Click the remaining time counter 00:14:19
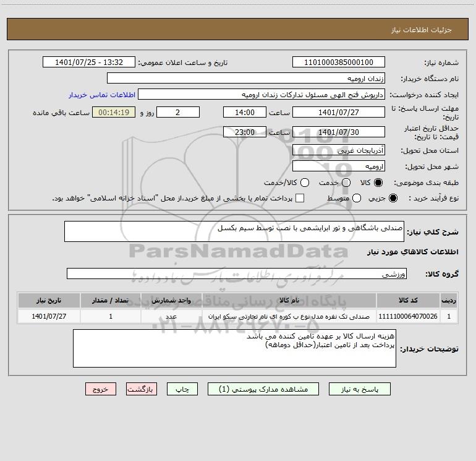 114,112
